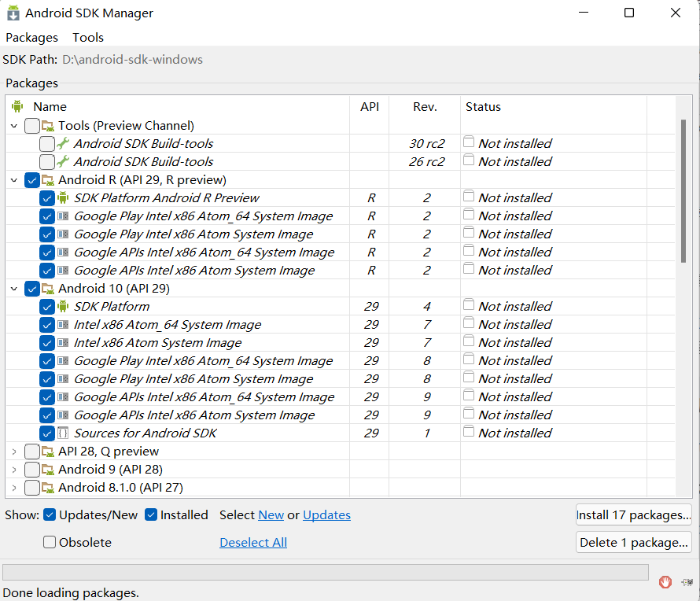Expand the API 28, Q preview group

pos(14,452)
